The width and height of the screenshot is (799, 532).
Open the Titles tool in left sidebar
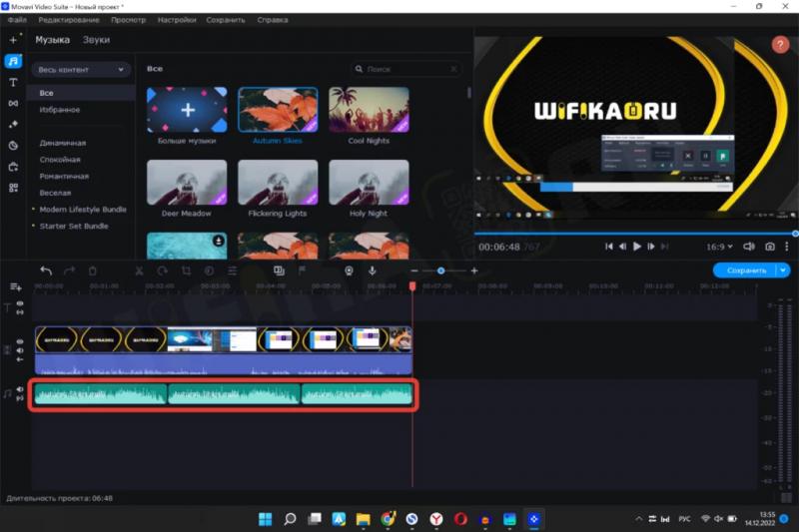pyautogui.click(x=14, y=82)
